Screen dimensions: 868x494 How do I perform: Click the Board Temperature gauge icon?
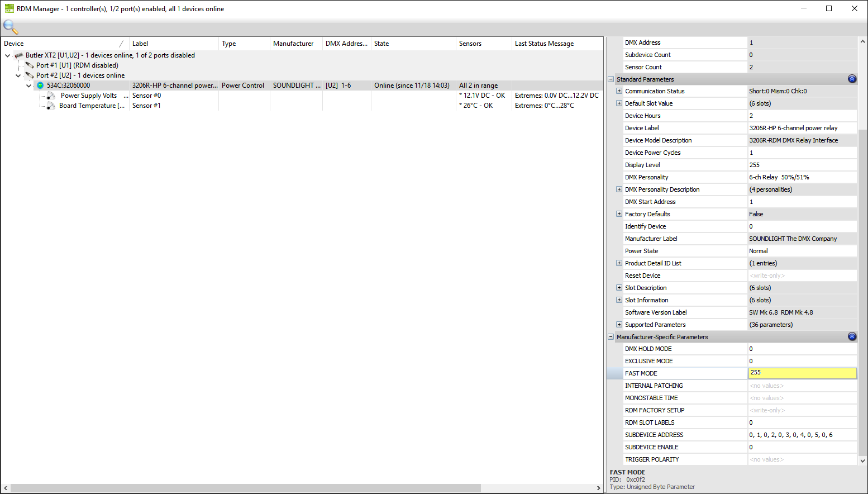[51, 106]
